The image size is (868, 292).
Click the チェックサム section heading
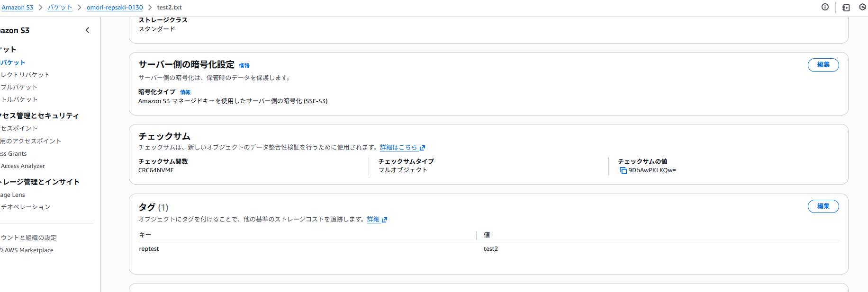[164, 136]
